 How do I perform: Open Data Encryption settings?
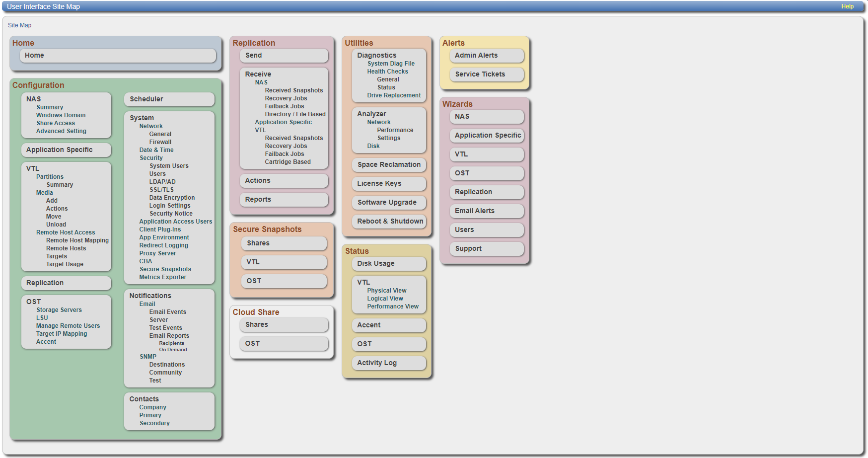pos(172,198)
